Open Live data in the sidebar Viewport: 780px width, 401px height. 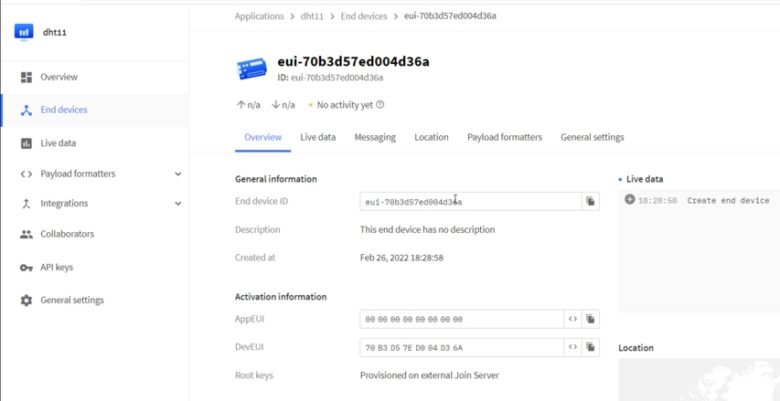pyautogui.click(x=58, y=143)
